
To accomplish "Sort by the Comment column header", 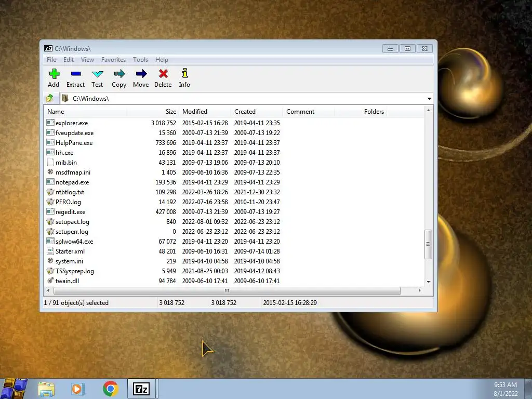I will (x=309, y=111).
